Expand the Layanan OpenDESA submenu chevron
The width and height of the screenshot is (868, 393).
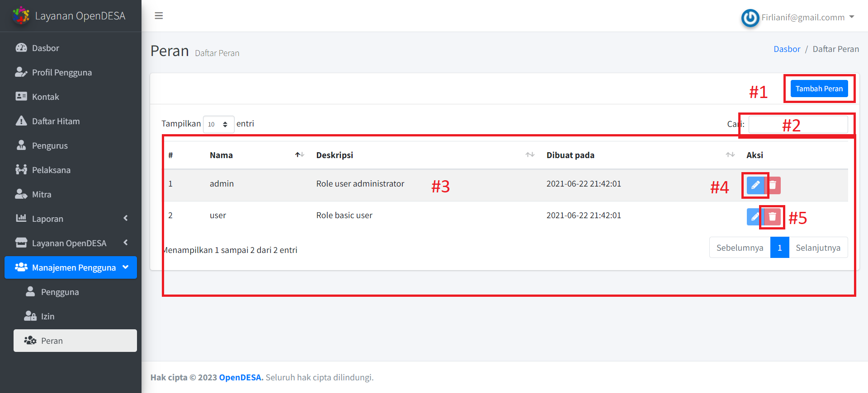pyautogui.click(x=126, y=243)
